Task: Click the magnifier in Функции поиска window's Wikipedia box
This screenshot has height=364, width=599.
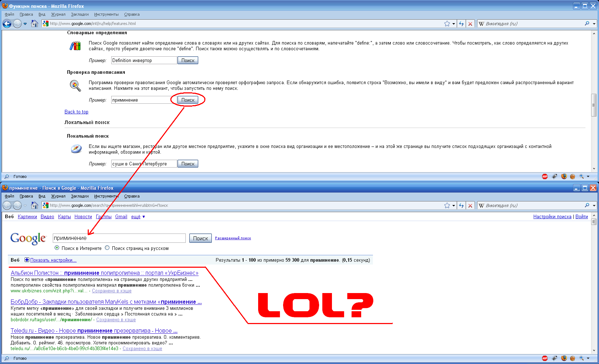Action: pos(587,24)
